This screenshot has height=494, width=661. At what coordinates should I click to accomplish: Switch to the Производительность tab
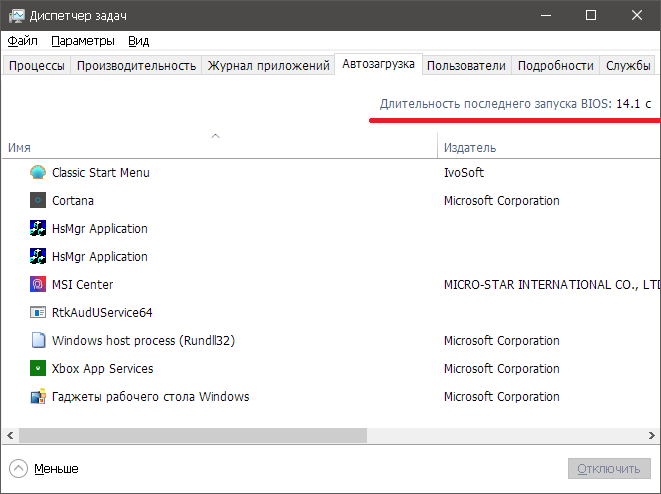[x=136, y=66]
